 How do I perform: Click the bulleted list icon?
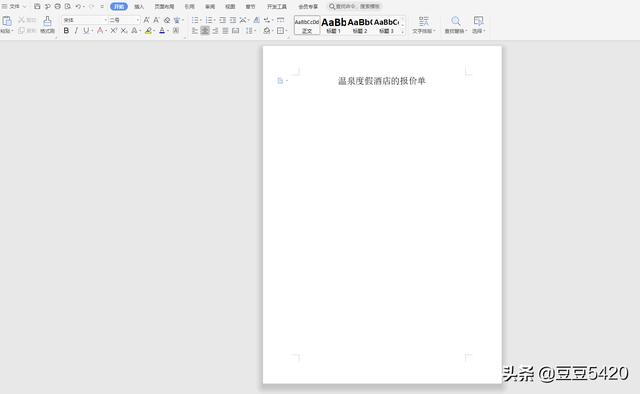pos(195,20)
